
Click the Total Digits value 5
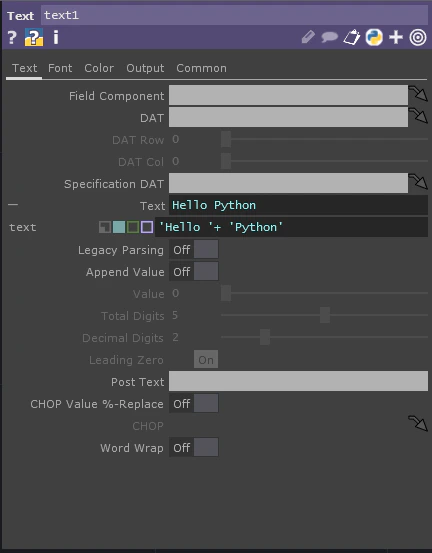(175, 315)
